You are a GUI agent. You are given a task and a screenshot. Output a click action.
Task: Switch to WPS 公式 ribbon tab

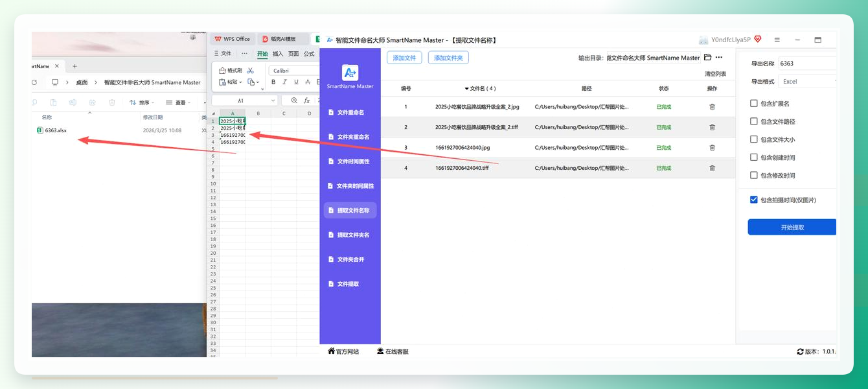[x=309, y=54]
